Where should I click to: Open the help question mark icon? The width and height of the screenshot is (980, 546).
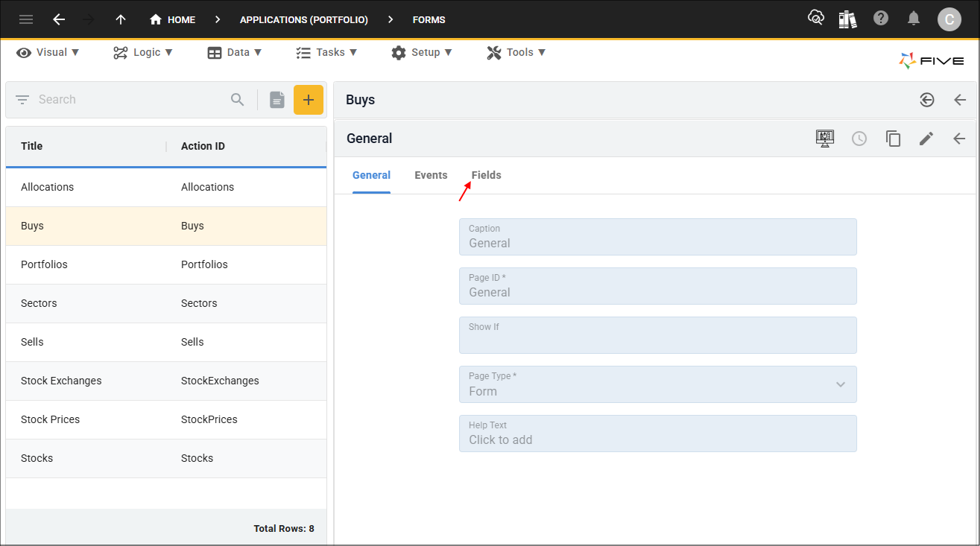click(x=881, y=19)
